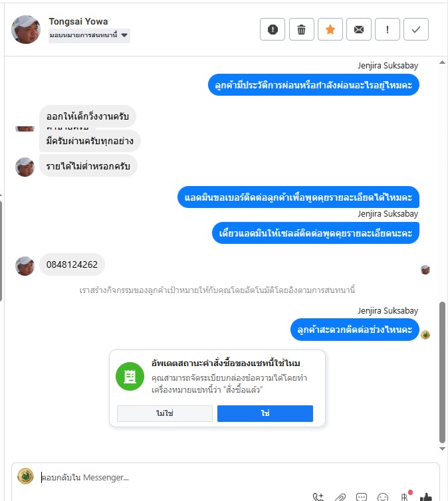Open emoji picker smiley icon

tap(382, 497)
